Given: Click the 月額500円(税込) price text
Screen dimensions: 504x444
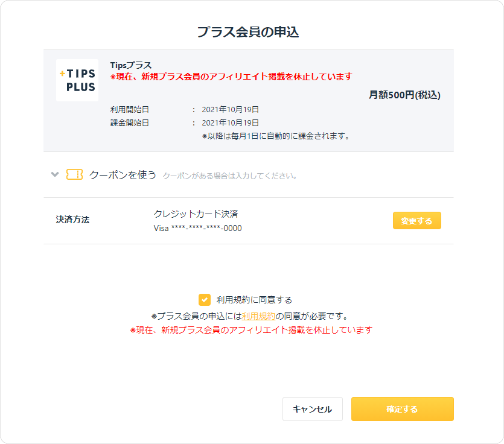Looking at the screenshot, I should pos(404,95).
